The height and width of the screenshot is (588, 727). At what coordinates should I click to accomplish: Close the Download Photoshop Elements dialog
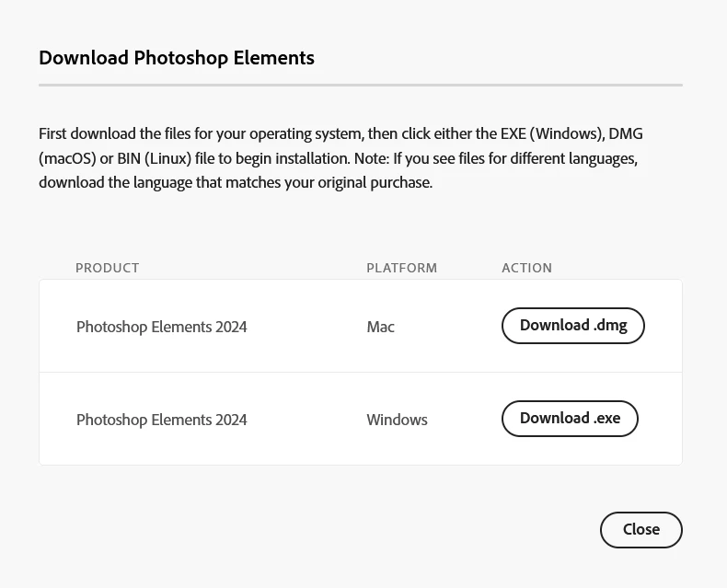640,529
